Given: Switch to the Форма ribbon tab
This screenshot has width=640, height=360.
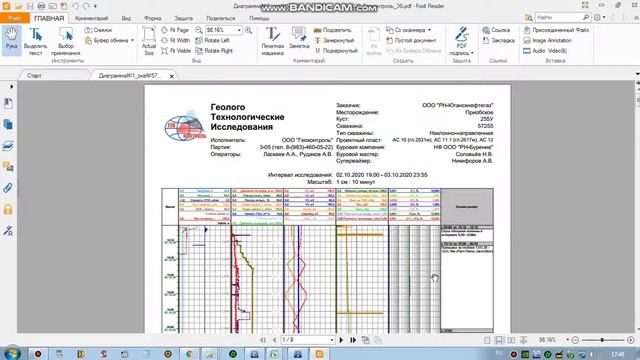Looking at the screenshot, I should click(x=152, y=18).
